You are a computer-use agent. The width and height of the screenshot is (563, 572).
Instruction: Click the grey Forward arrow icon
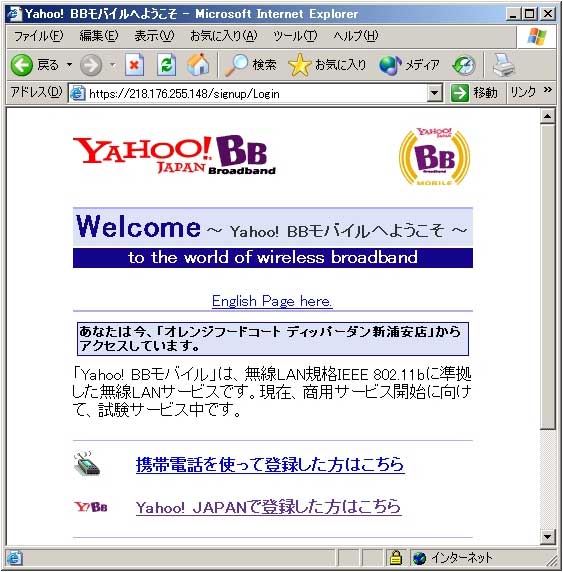(x=91, y=65)
